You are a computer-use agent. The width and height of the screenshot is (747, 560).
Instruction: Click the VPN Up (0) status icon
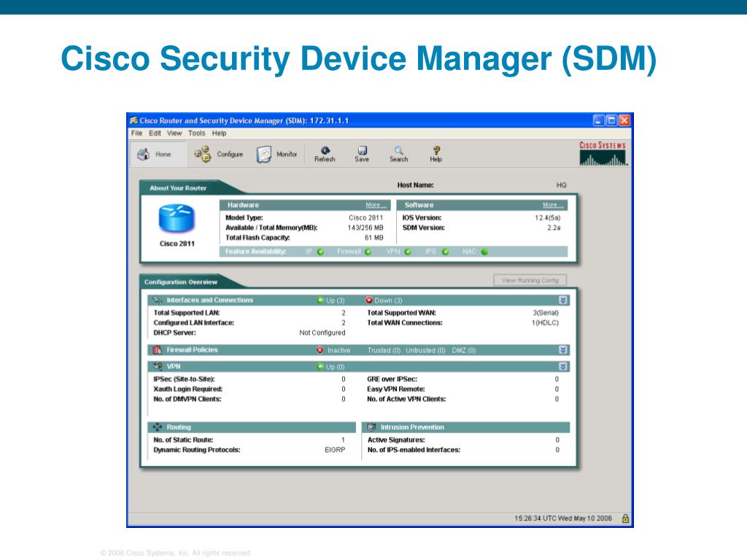pos(321,367)
